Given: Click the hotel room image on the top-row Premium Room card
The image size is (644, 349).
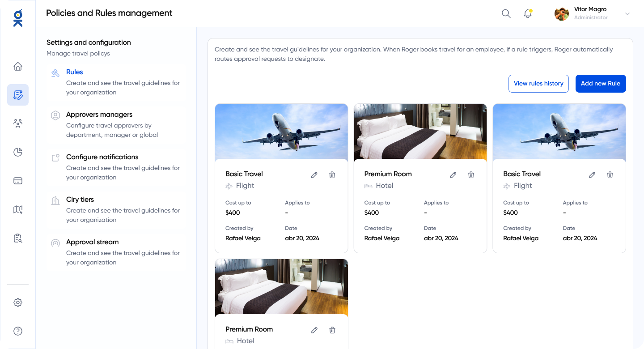Looking at the screenshot, I should pyautogui.click(x=420, y=132).
